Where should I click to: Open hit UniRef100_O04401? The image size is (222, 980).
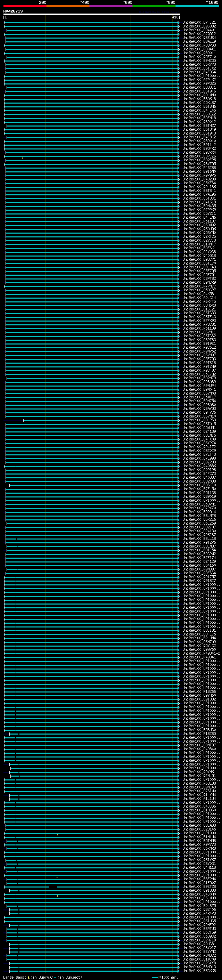[x=199, y=30]
